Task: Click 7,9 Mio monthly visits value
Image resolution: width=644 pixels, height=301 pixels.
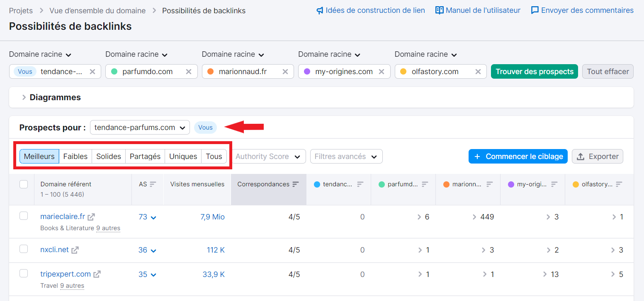Action: (213, 217)
